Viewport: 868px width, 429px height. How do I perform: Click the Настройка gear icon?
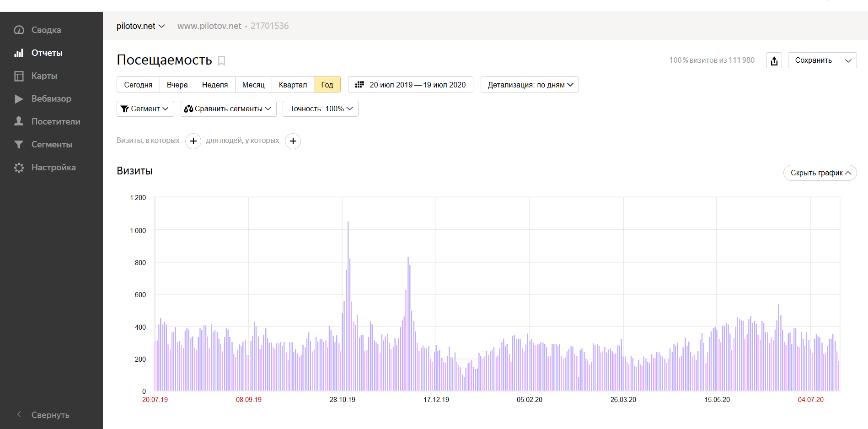[x=19, y=168]
